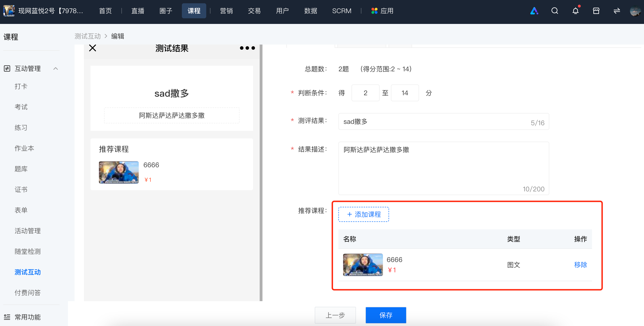
Task: Collapse the 互动管理 sidebar section
Action: (56, 68)
